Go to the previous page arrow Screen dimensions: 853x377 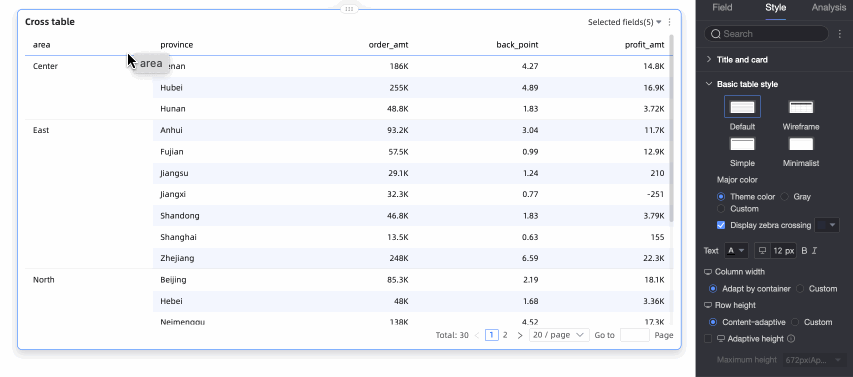tap(477, 335)
